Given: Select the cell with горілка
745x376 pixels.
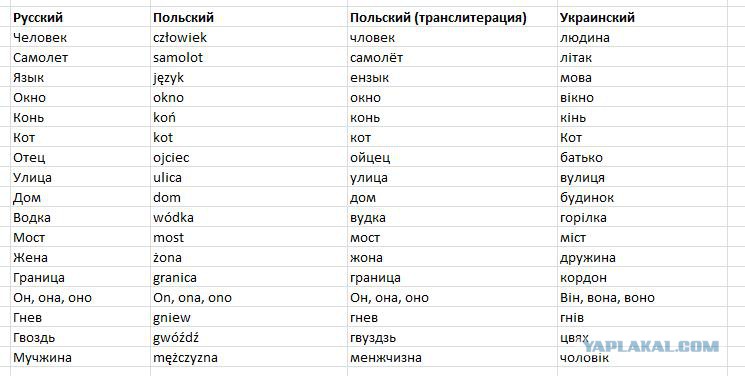Looking at the screenshot, I should 642,217.
